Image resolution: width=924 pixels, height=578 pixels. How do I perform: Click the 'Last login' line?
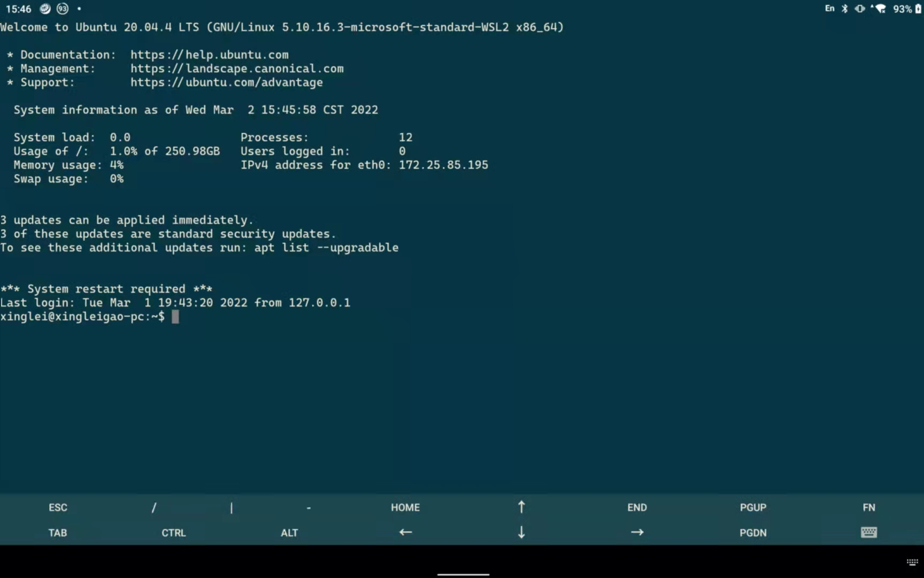(x=175, y=303)
